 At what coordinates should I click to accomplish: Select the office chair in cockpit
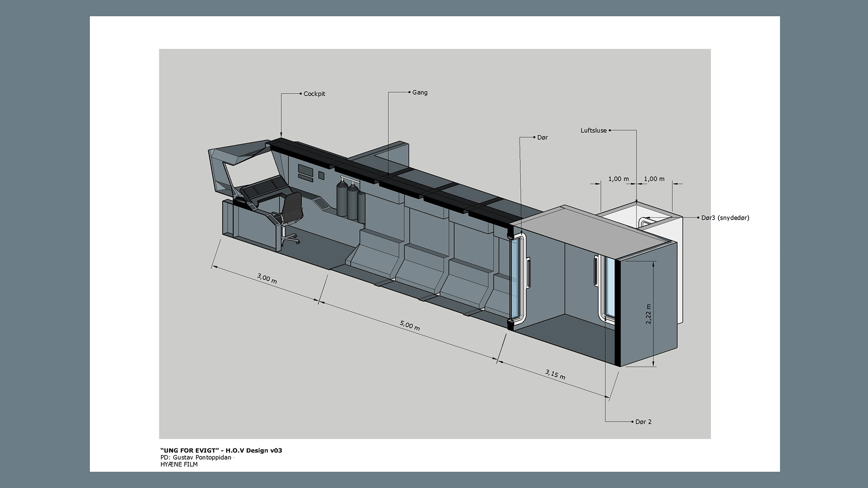click(288, 216)
